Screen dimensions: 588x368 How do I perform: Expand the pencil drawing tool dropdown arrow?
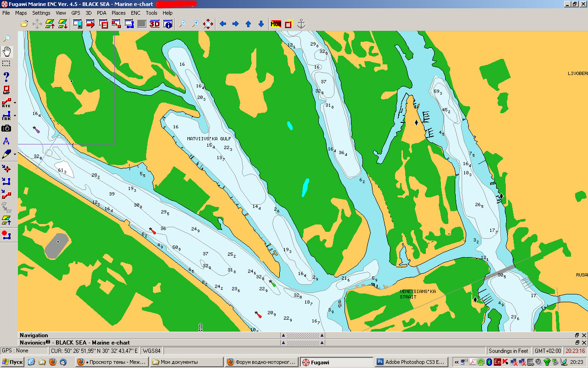point(15,154)
